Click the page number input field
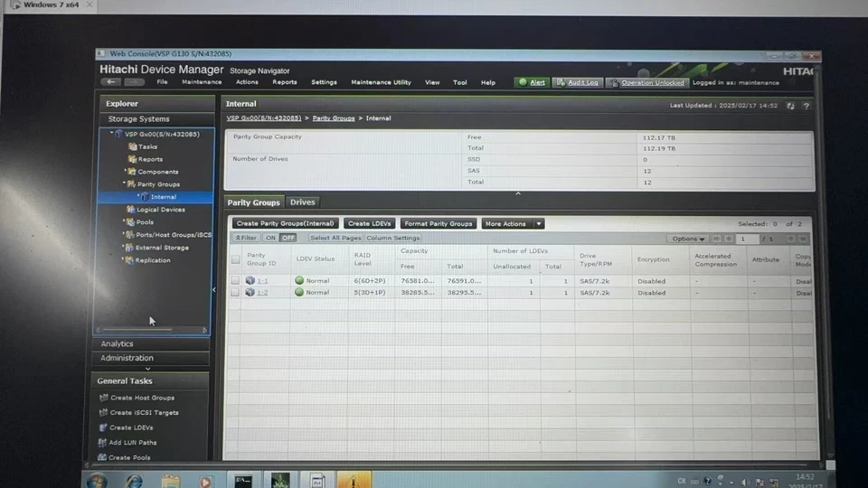Viewport: 868px width, 488px height. pyautogui.click(x=748, y=239)
